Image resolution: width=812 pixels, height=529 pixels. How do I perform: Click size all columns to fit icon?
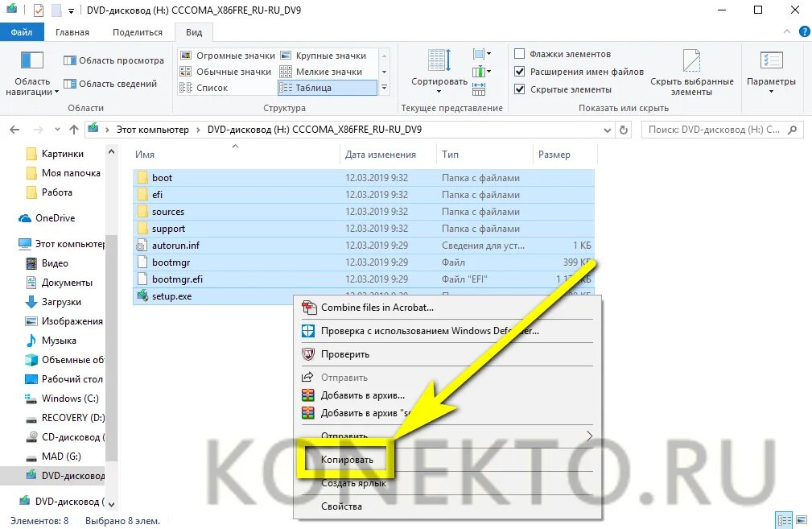pos(479,89)
